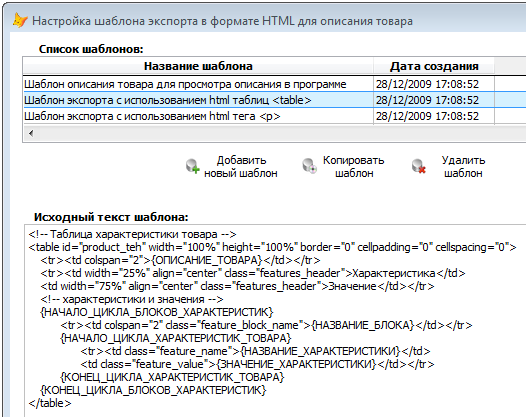526x417 pixels.
Task: Click the "Копировать шаблон" button label
Action: 354,167
